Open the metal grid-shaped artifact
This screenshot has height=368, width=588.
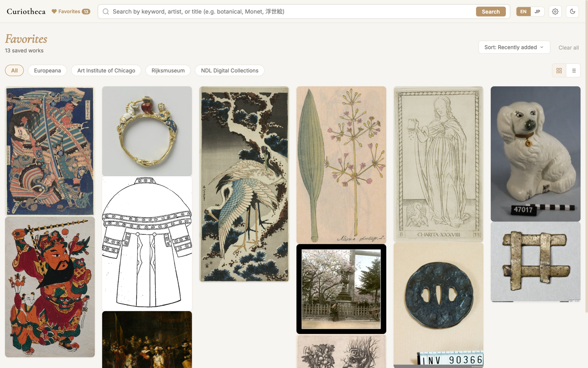[x=536, y=262]
